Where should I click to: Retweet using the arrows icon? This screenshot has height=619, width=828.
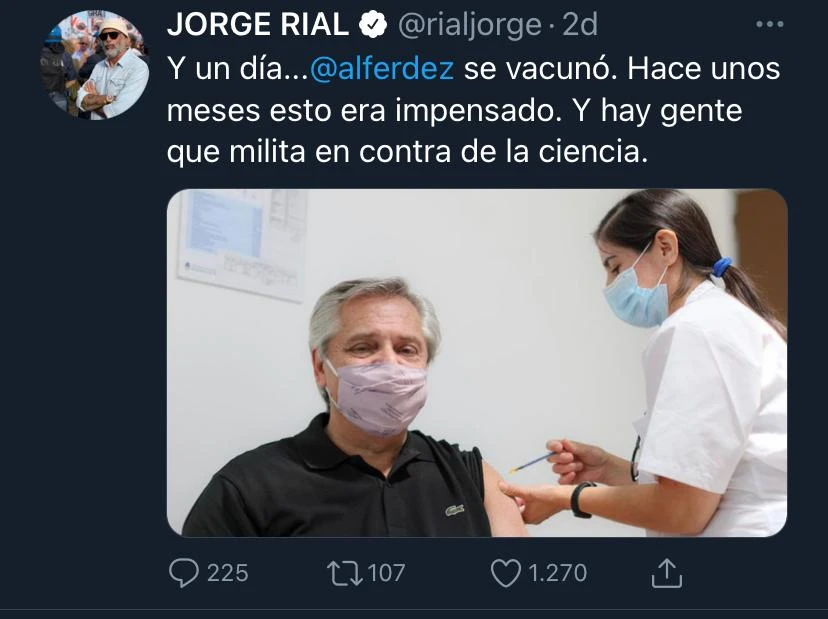344,574
